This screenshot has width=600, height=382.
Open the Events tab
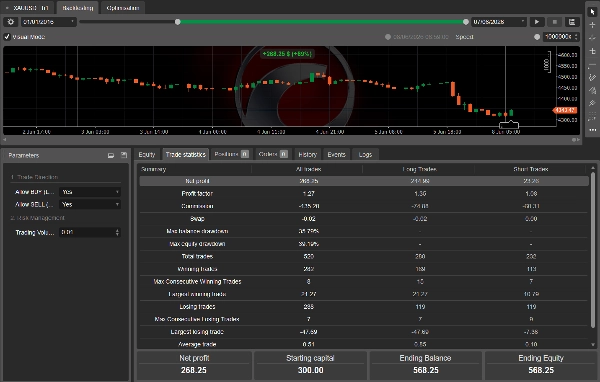tap(336, 154)
